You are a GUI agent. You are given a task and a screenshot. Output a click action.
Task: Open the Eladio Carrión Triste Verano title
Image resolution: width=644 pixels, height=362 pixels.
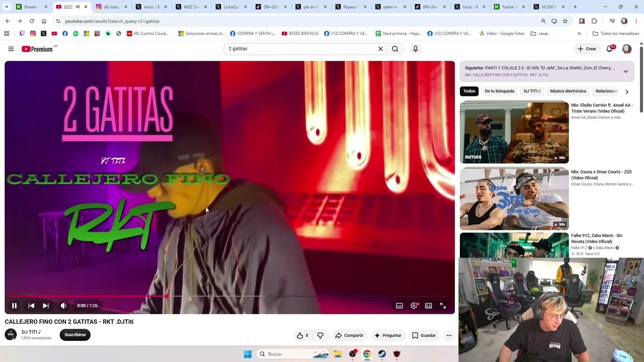[x=602, y=108]
